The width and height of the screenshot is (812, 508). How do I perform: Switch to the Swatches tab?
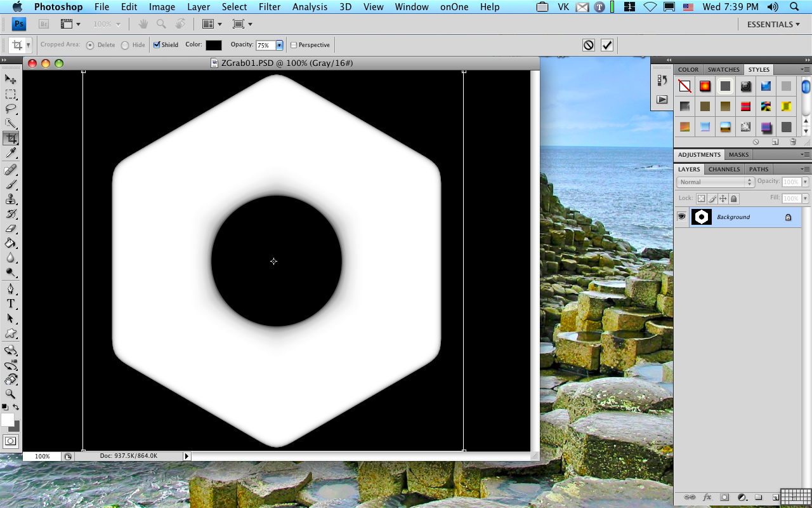pos(723,69)
